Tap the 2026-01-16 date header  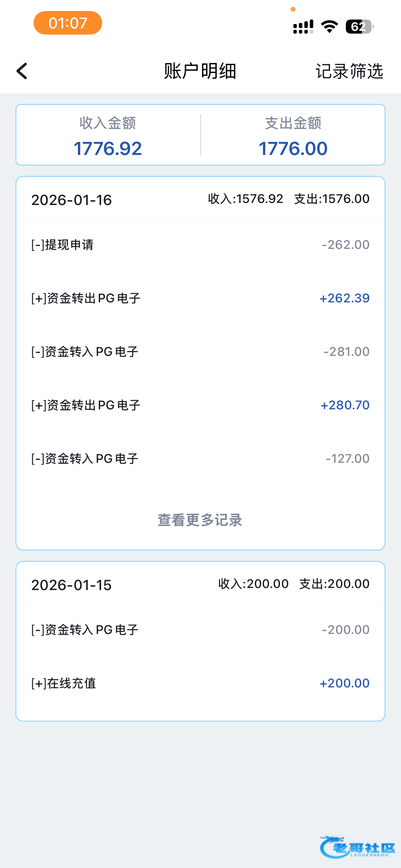point(72,200)
